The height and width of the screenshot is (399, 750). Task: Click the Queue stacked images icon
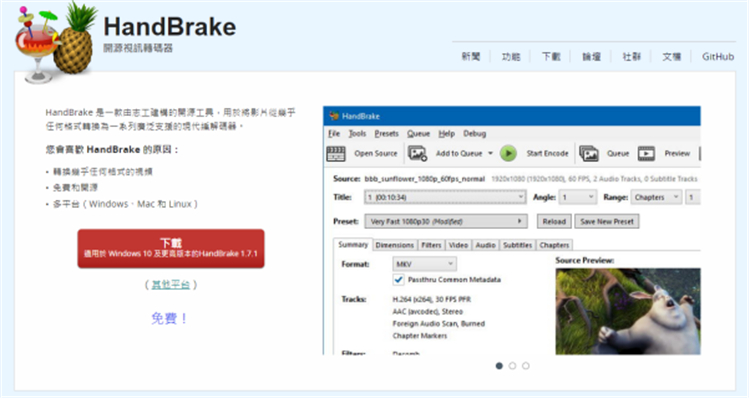(x=589, y=154)
